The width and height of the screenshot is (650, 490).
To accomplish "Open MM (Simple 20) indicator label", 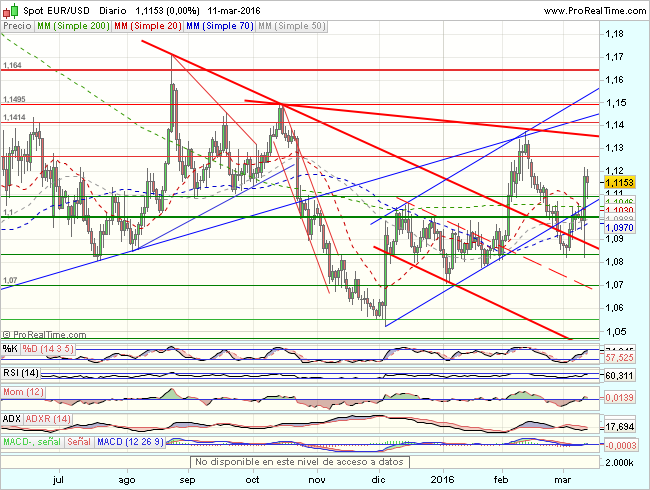I will click(148, 26).
